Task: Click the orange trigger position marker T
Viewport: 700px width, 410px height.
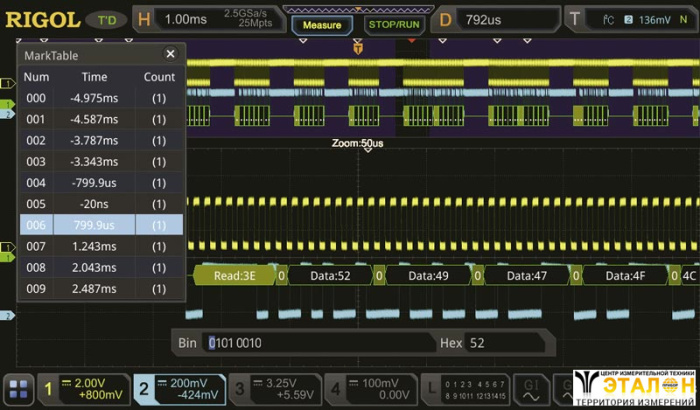Action: (x=358, y=47)
